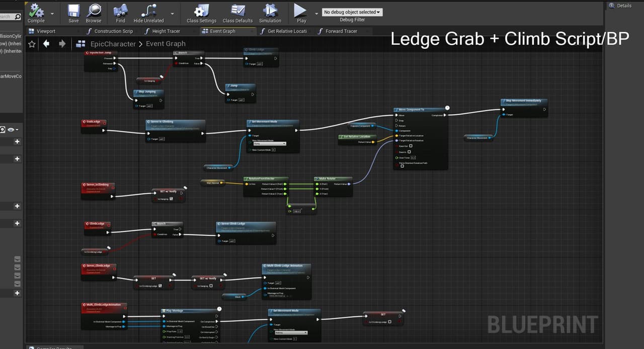Image resolution: width=644 pixels, height=349 pixels.
Task: Click the Wall Normal variable node
Action: [x=213, y=183]
